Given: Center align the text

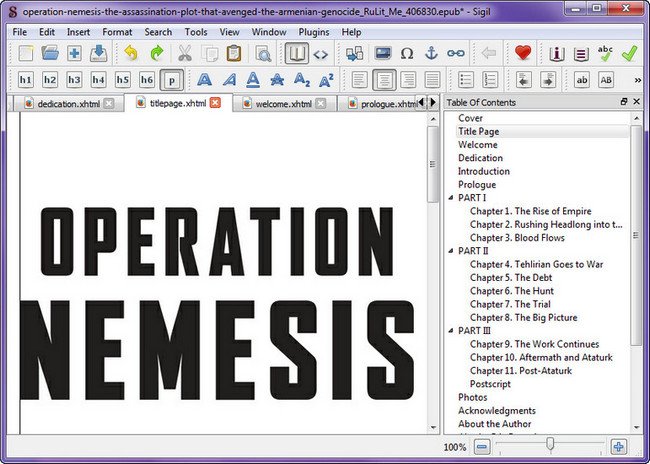Looking at the screenshot, I should pos(384,80).
